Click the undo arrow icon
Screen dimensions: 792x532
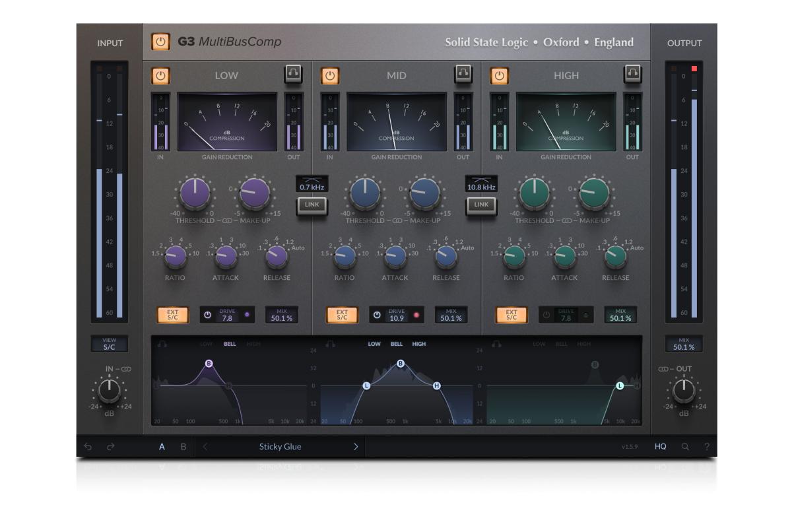[88, 447]
